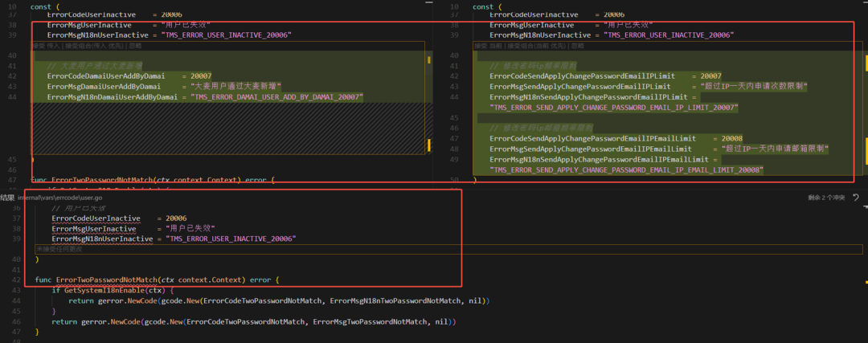Click the '结果' result pane title
The image size is (868, 343).
[x=8, y=197]
